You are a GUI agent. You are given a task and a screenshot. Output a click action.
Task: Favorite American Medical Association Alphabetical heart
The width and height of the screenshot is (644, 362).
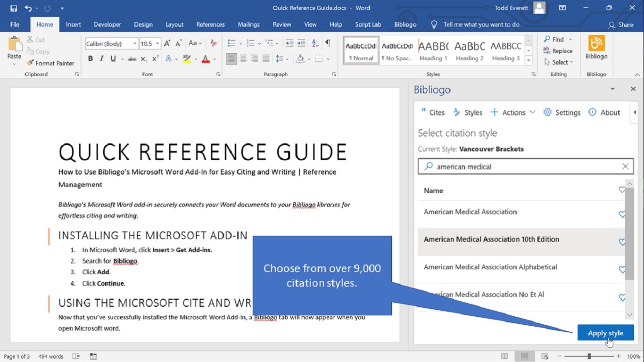point(622,270)
